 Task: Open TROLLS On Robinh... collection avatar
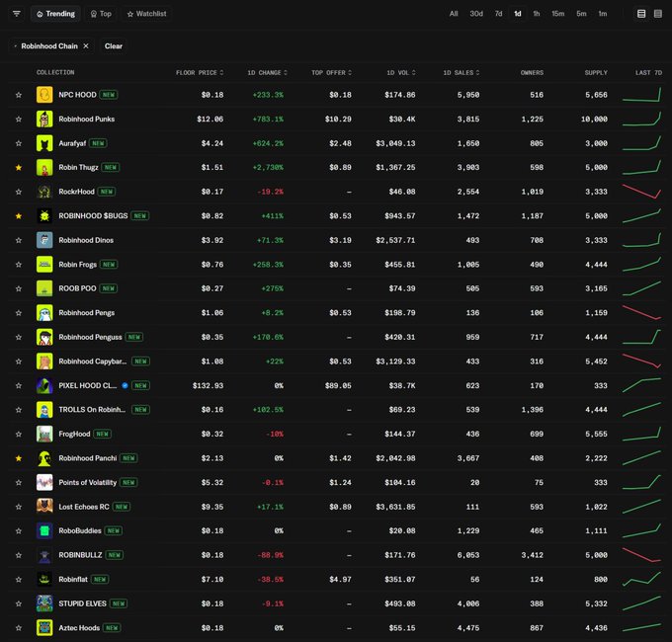tap(44, 410)
